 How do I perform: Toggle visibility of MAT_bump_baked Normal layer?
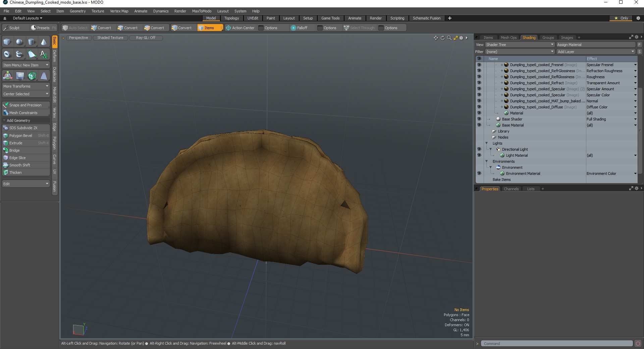(x=479, y=101)
